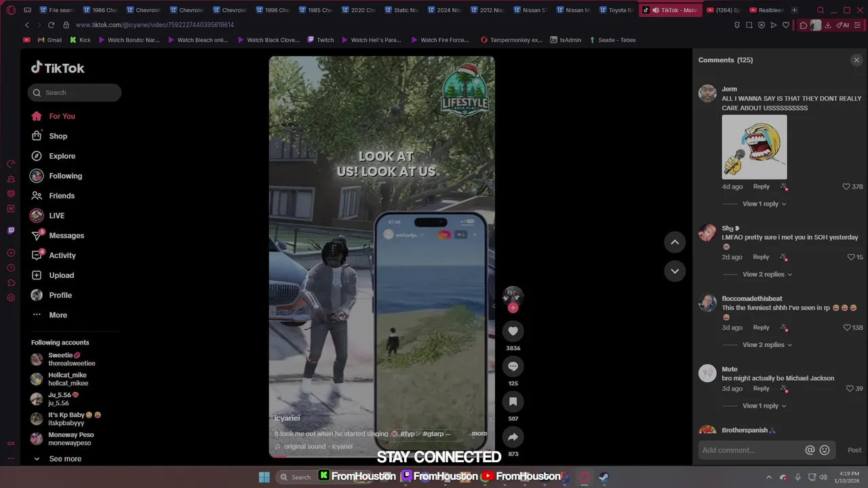Image resolution: width=868 pixels, height=488 pixels.
Task: Share the video using the arrow icon
Action: [513, 437]
